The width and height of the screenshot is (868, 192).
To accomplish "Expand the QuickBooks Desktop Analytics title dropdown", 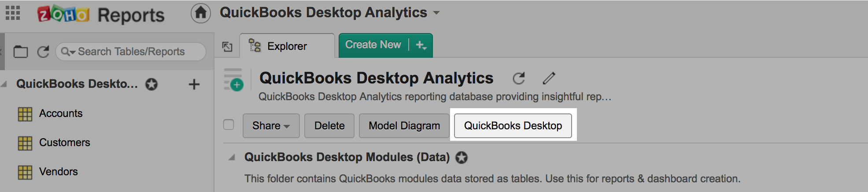I will pos(436,13).
